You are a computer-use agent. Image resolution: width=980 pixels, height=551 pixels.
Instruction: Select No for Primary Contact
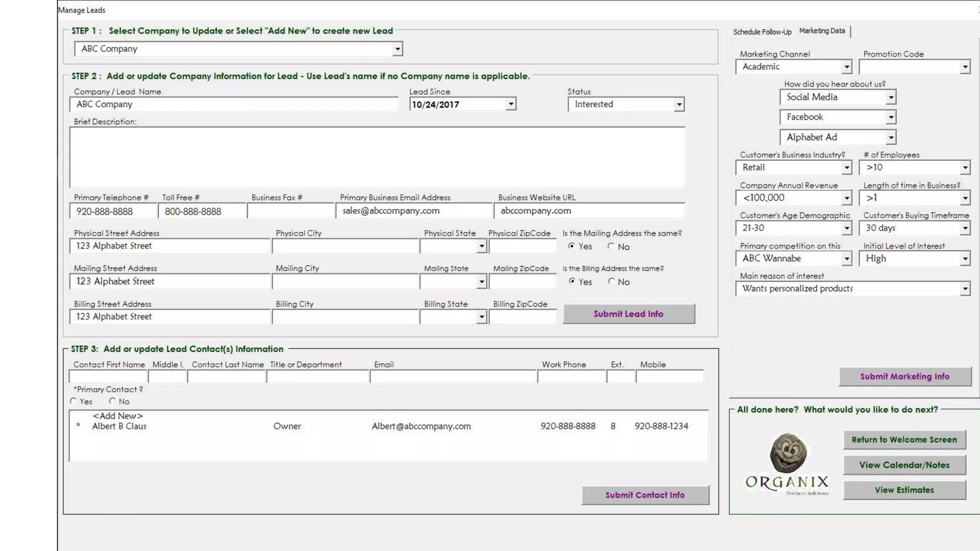pos(112,401)
